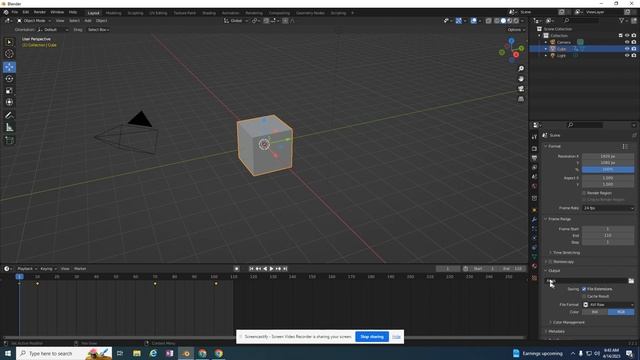Open the Modifiers wrench tab icon
This screenshot has height=360, width=640.
(x=534, y=220)
